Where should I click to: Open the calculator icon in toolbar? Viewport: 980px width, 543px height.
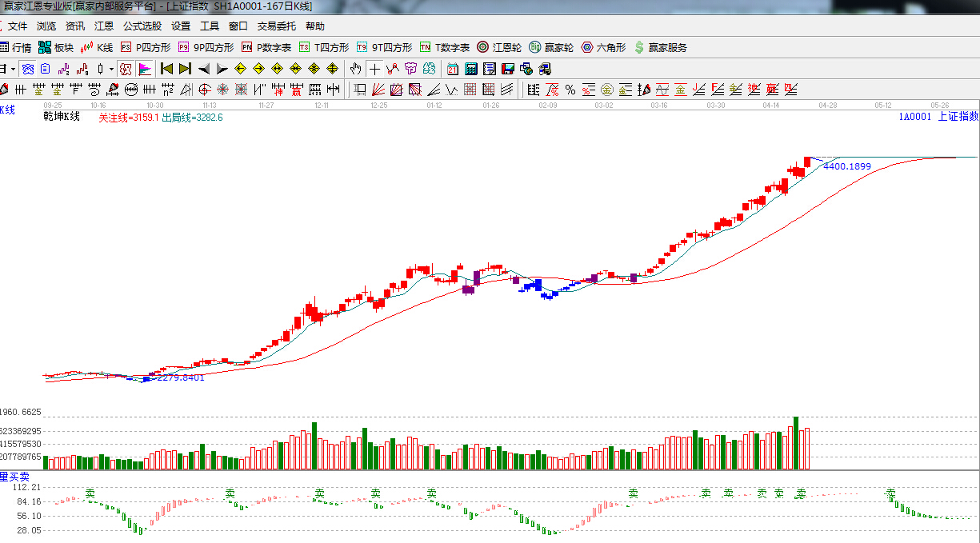tap(471, 69)
